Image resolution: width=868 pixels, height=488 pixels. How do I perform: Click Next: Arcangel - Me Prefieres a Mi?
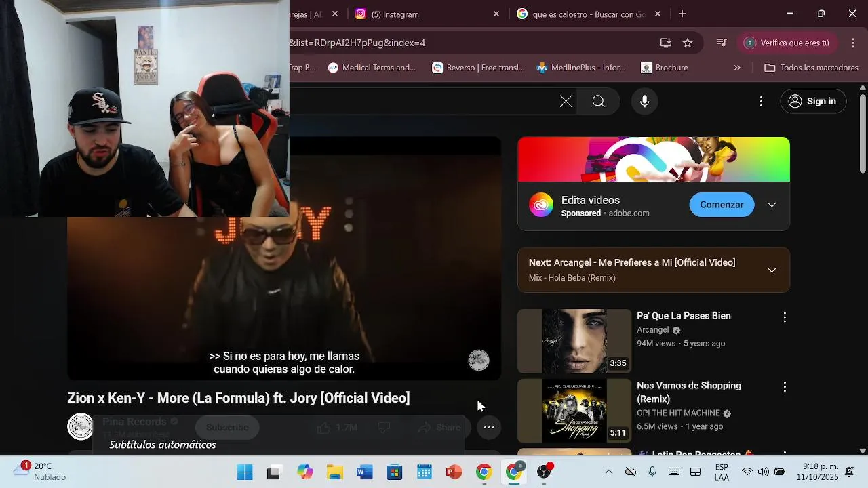(x=632, y=262)
